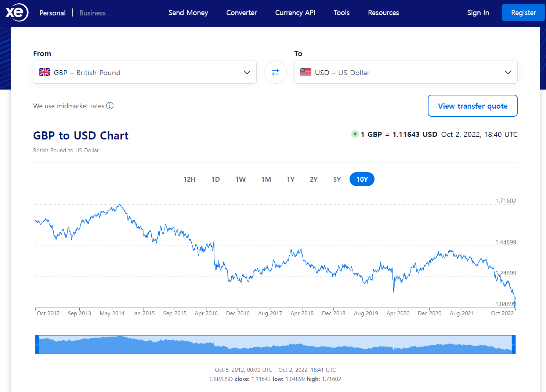
Task: Select the 1W chart range
Action: pyautogui.click(x=241, y=179)
